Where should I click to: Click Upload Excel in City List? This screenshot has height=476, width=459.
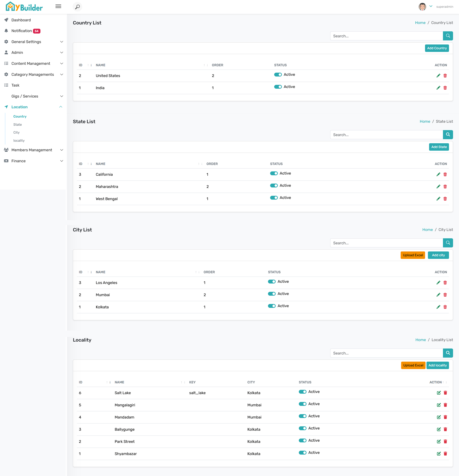(x=413, y=255)
